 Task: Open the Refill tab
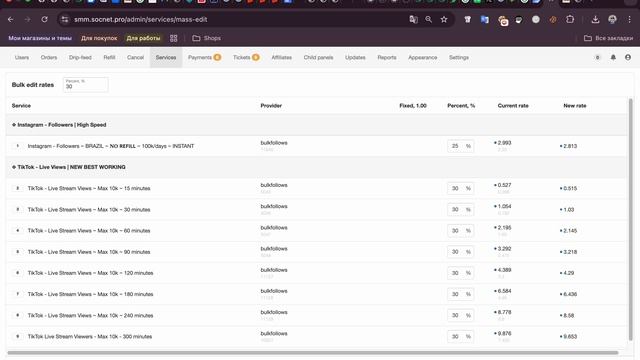(109, 58)
